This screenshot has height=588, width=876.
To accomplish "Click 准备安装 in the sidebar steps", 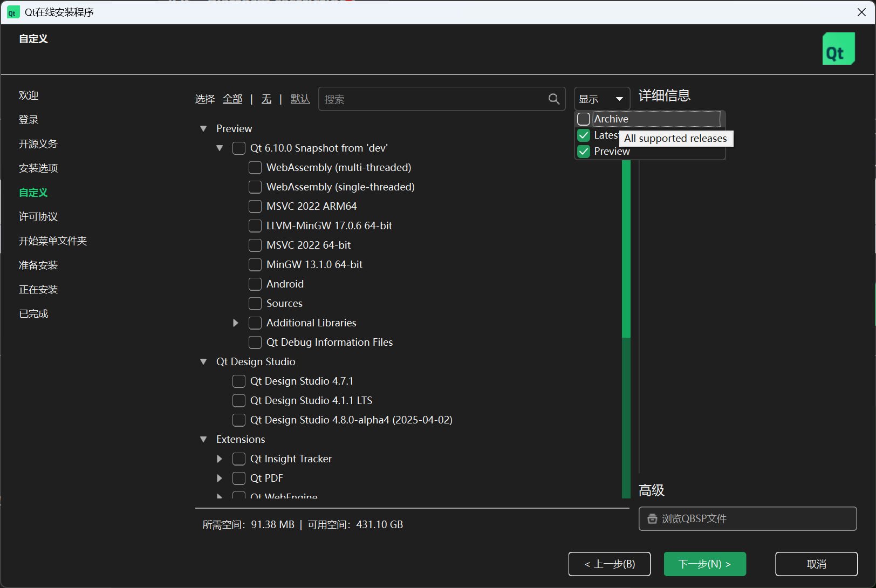I will click(x=38, y=265).
